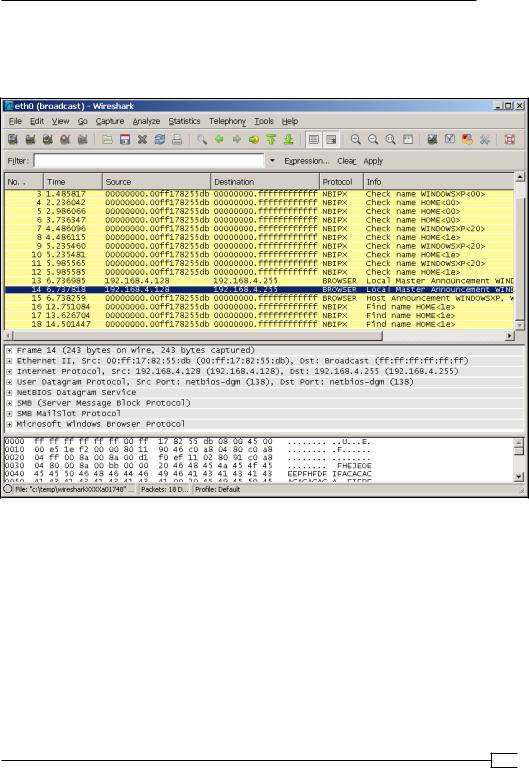This screenshot has width=529, height=768.
Task: Hex pane scrollbar down arrow
Action: (519, 476)
